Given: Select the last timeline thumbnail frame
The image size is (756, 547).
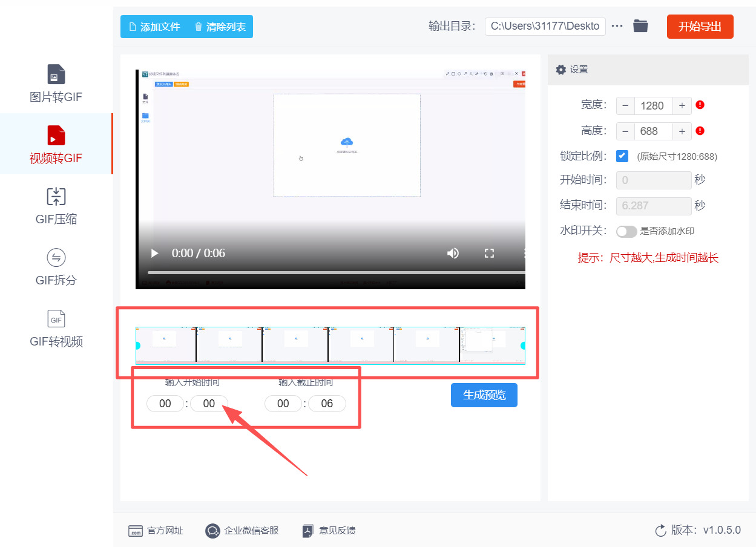Looking at the screenshot, I should [x=492, y=346].
